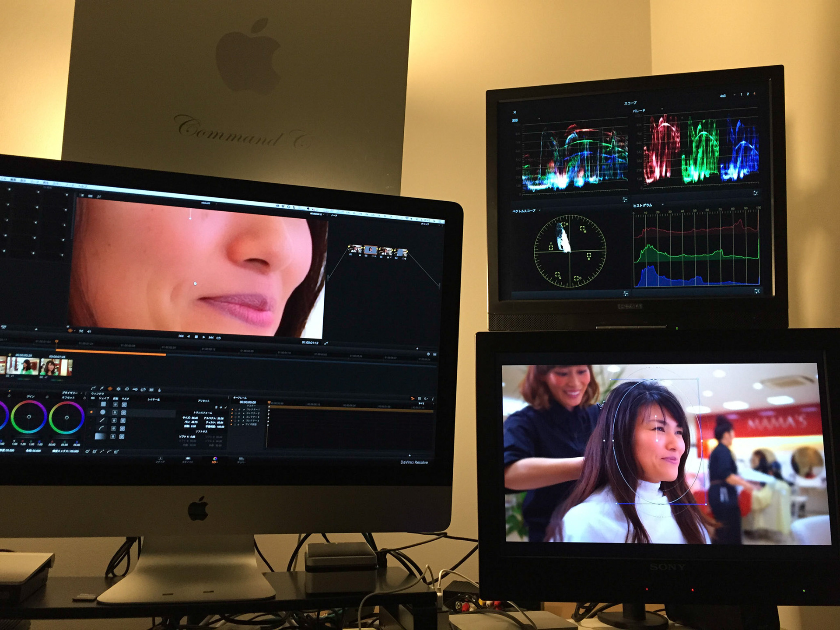
Task: Toggle mask on the circular window row
Action: [124, 413]
